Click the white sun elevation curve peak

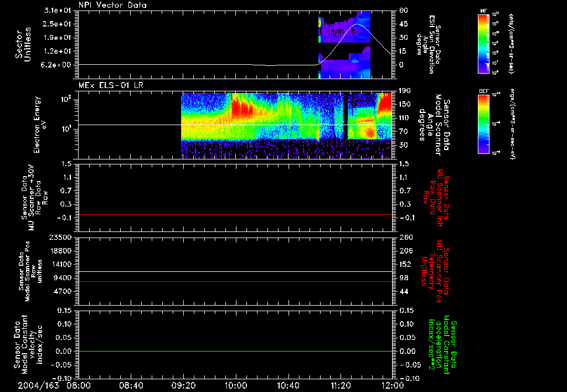(x=357, y=24)
